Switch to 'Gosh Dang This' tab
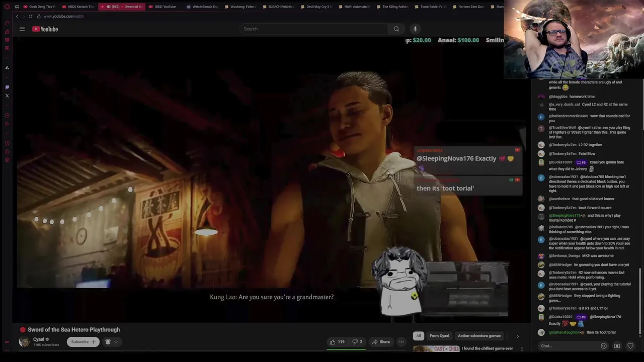 [40, 7]
